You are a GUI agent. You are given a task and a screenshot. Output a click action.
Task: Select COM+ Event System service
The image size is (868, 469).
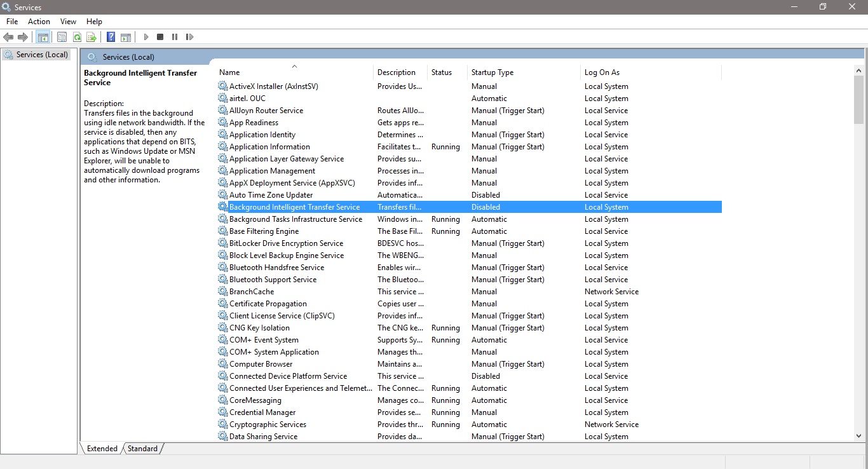(x=264, y=340)
